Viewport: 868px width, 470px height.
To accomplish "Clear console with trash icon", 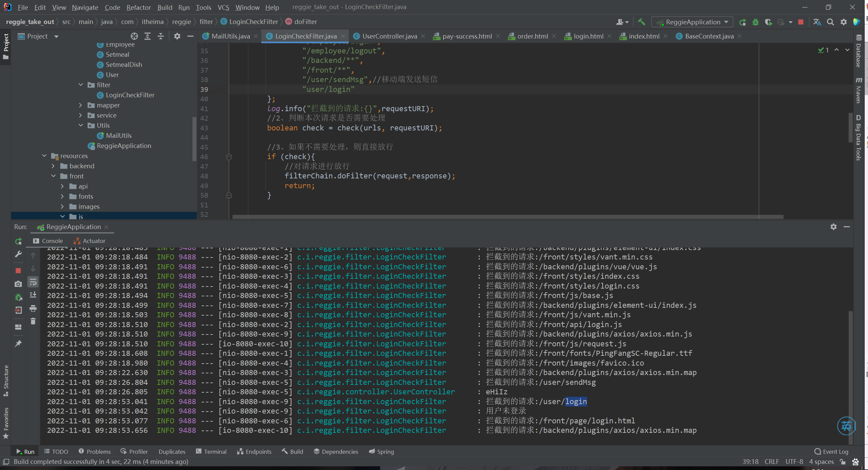I will [x=33, y=321].
